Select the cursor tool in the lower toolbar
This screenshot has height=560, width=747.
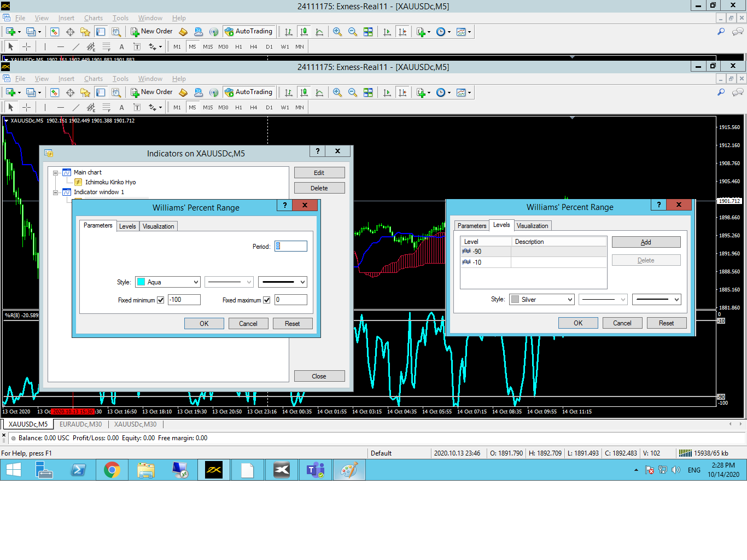(x=11, y=107)
